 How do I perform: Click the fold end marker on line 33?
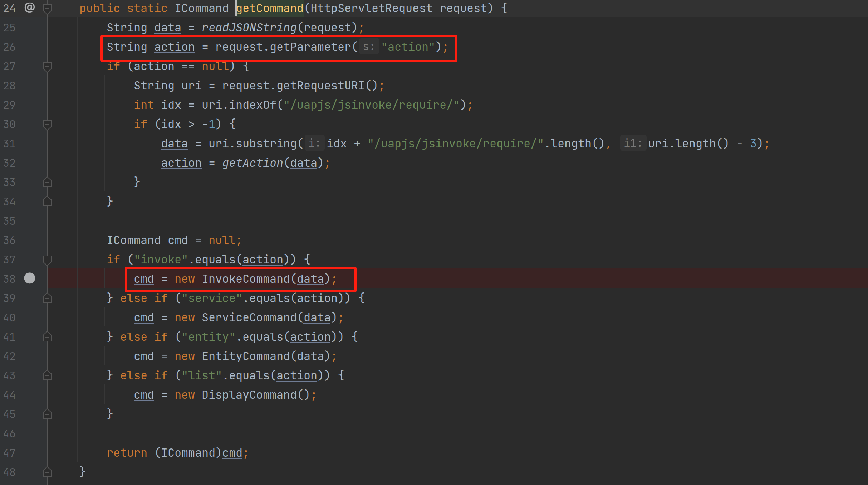tap(47, 182)
